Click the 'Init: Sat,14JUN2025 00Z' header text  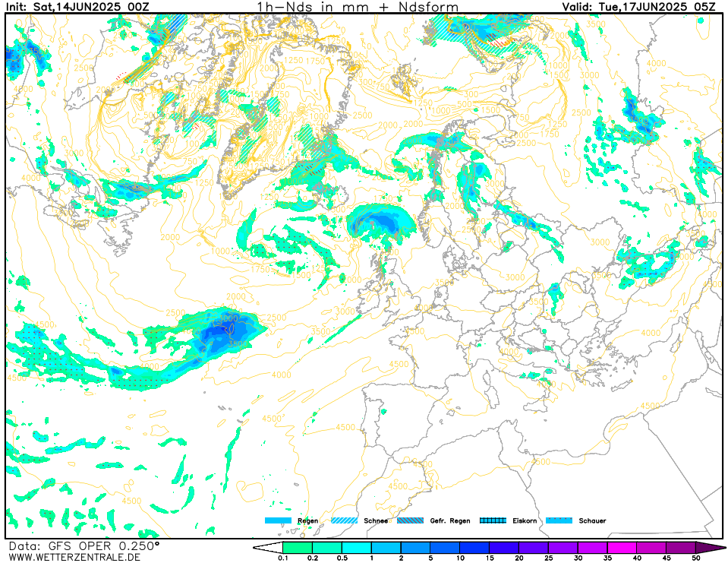77,7
